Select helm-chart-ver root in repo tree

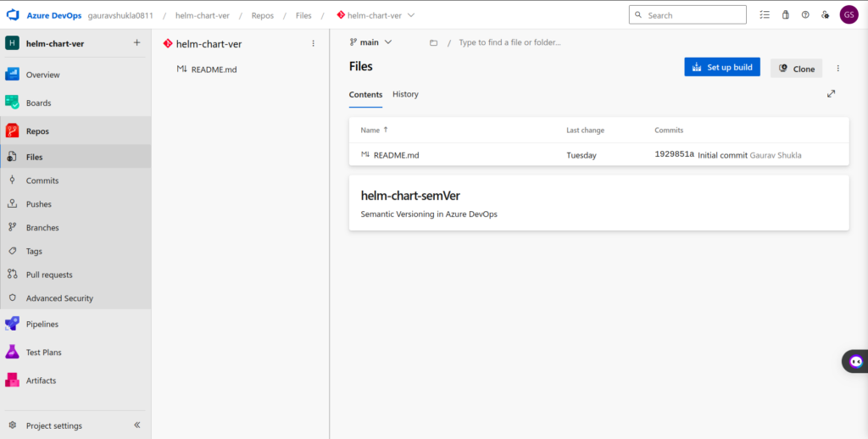(x=209, y=44)
